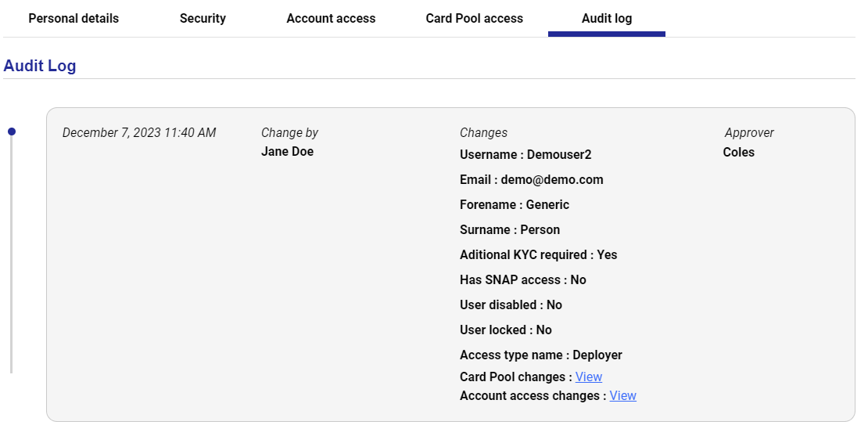View the Card Pool changes
The width and height of the screenshot is (868, 436).
[589, 377]
